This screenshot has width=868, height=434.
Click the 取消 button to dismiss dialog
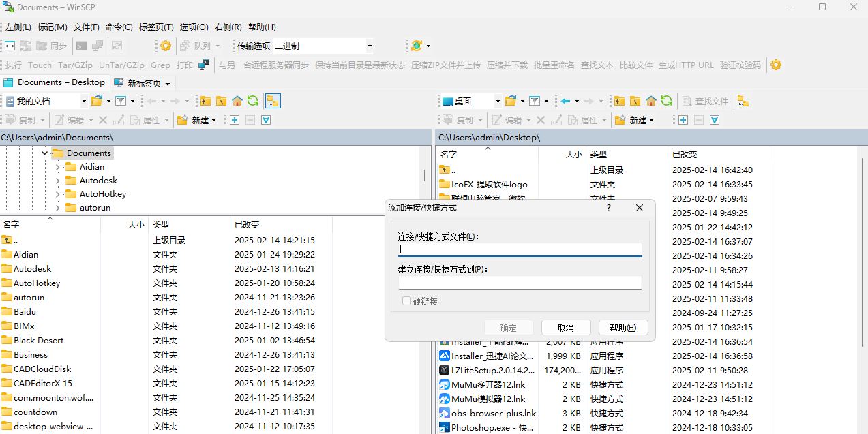tap(565, 327)
